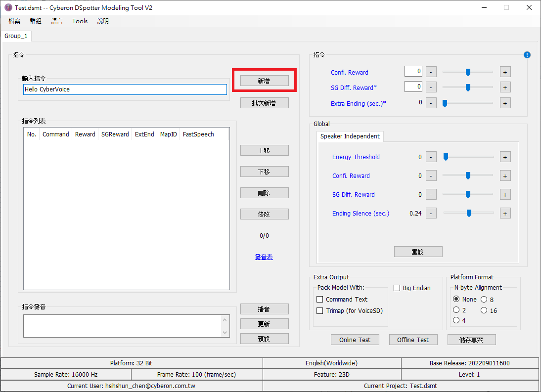Click the Global Confi. Reward slider
The height and width of the screenshot is (392, 541).
pos(468,176)
